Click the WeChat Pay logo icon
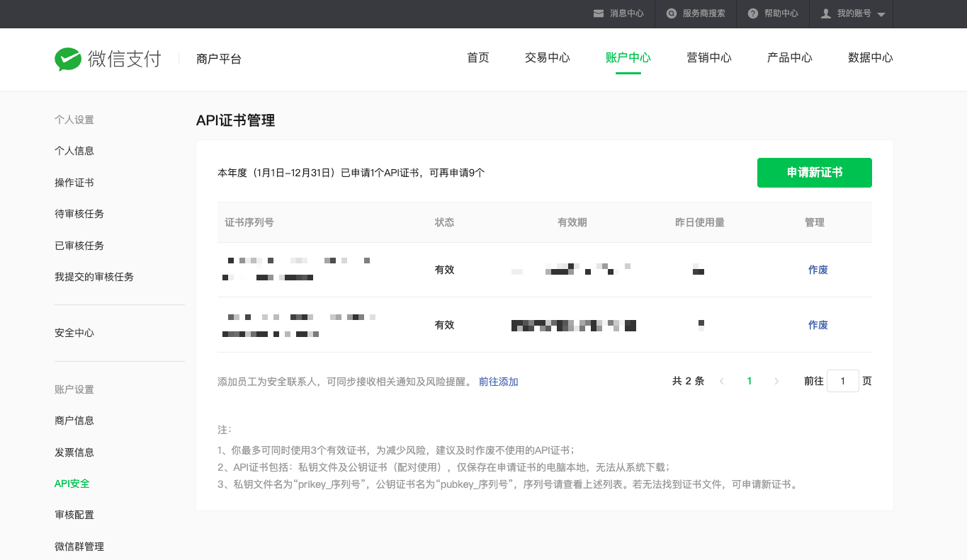This screenshot has height=560, width=967. click(x=68, y=59)
